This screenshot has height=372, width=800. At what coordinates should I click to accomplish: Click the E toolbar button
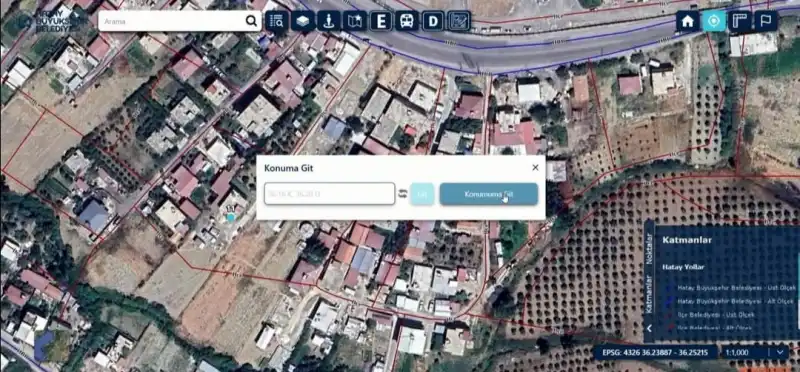tap(381, 21)
